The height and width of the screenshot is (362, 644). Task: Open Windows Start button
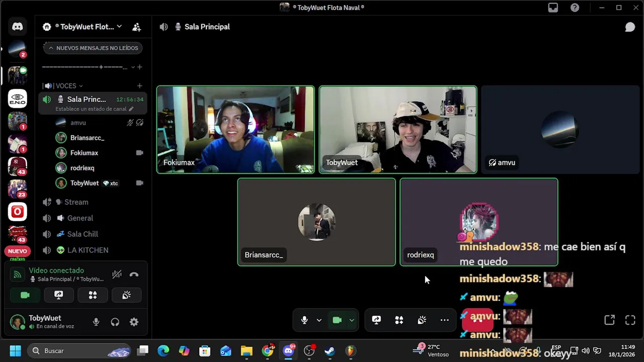pyautogui.click(x=15, y=351)
